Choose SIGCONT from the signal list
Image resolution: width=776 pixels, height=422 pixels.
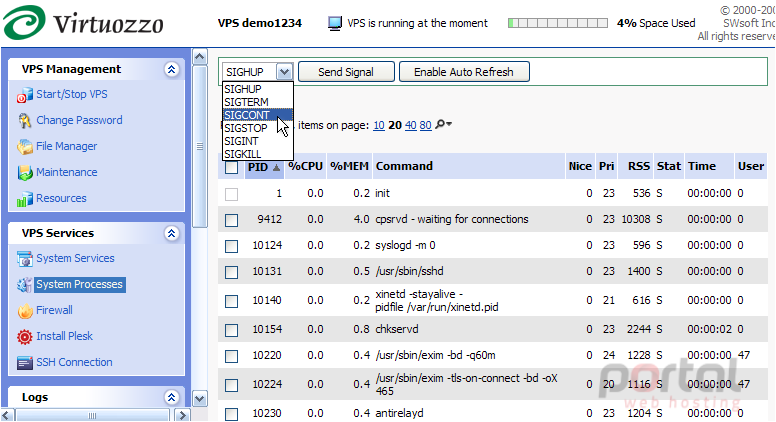(x=258, y=115)
